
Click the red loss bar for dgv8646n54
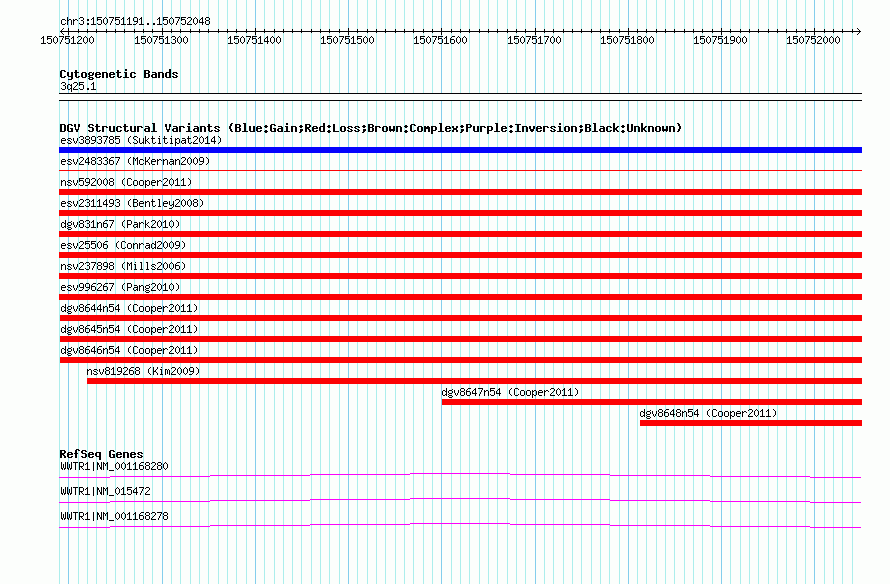[460, 360]
